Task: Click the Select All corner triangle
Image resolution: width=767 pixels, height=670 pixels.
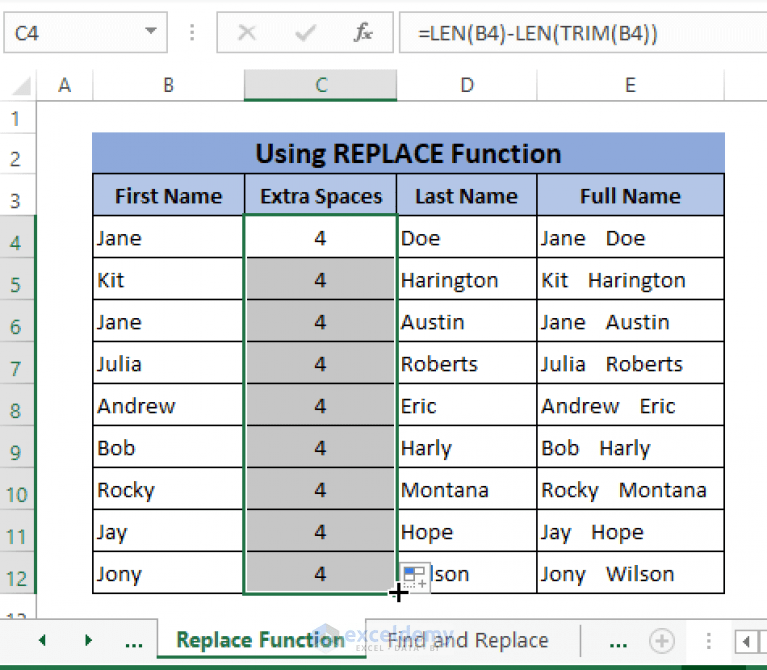Action: [21, 87]
